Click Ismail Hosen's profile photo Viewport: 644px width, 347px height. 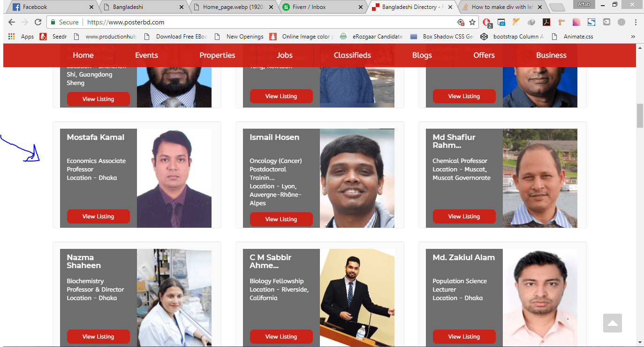pos(357,178)
